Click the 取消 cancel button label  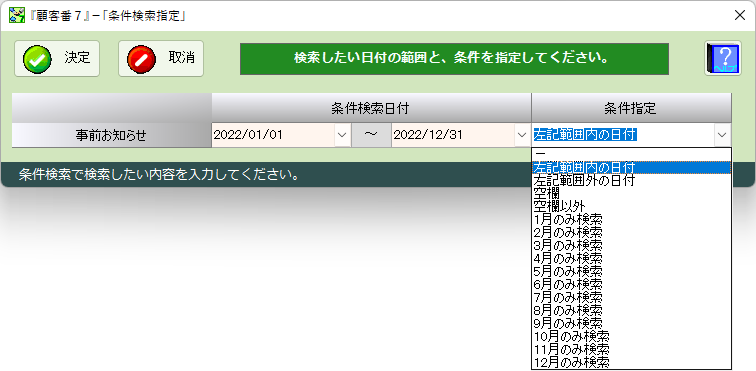pos(182,58)
